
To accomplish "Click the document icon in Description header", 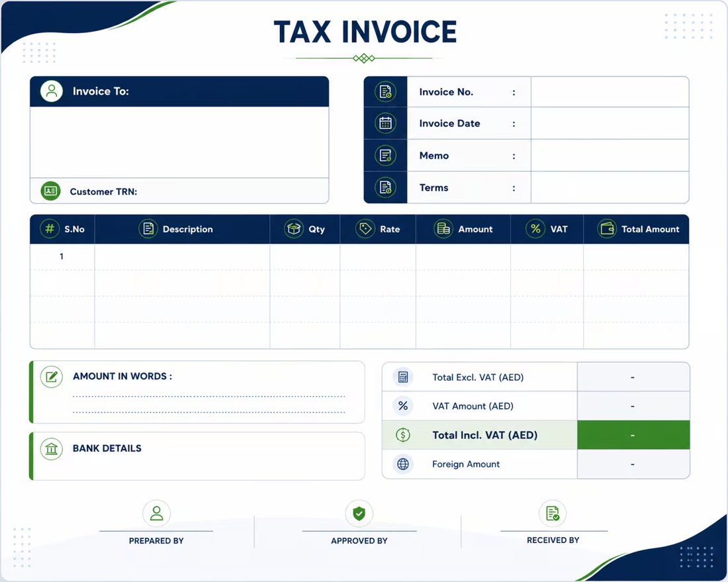I will [x=148, y=229].
